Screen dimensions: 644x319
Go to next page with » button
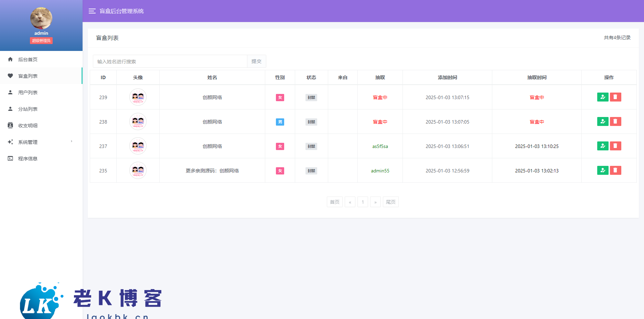[375, 202]
